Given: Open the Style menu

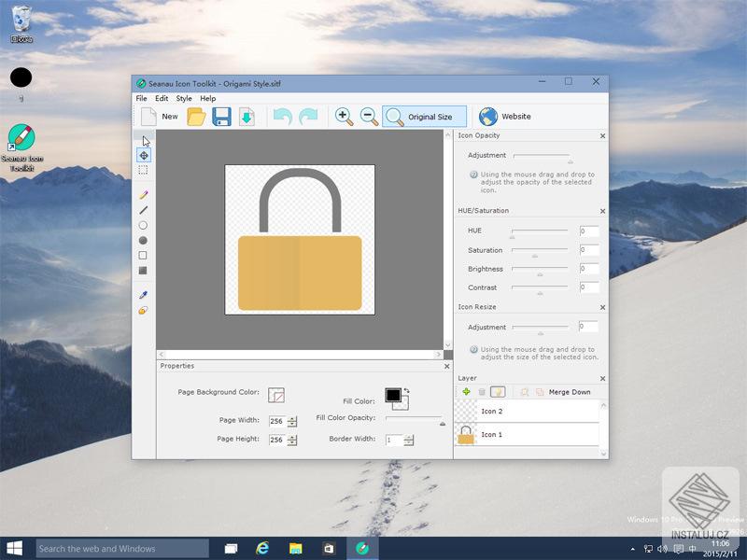Looking at the screenshot, I should click(x=184, y=99).
